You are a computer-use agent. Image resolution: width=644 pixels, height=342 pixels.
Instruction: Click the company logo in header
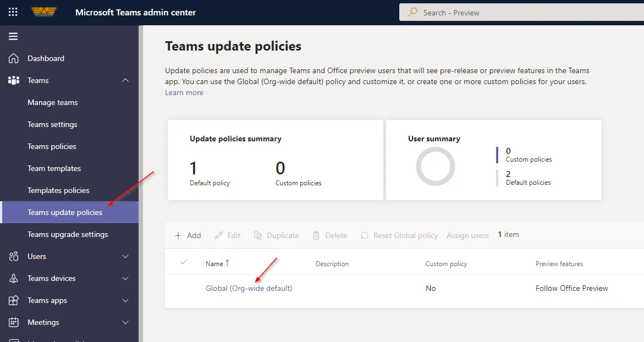click(x=44, y=12)
